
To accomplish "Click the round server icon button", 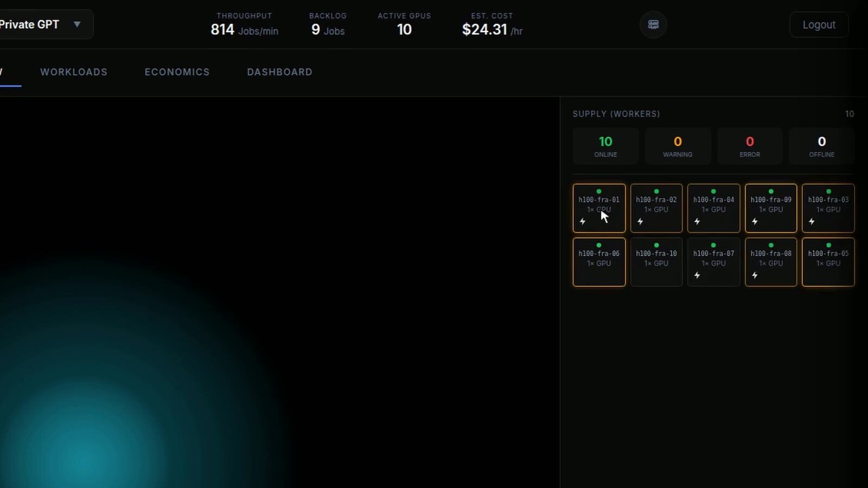I will [x=653, y=24].
